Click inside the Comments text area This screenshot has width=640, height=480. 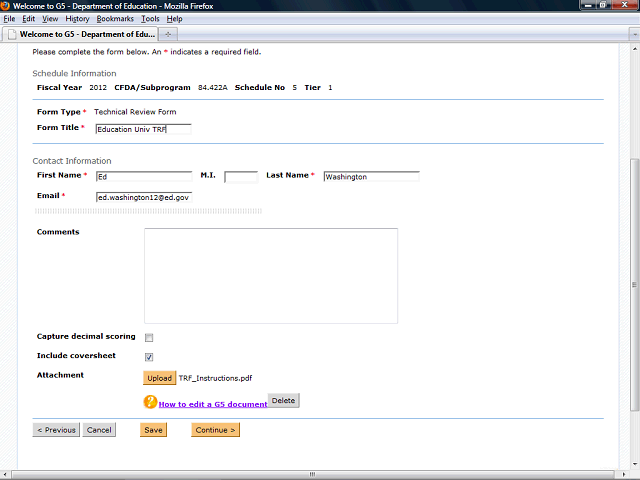pyautogui.click(x=271, y=276)
